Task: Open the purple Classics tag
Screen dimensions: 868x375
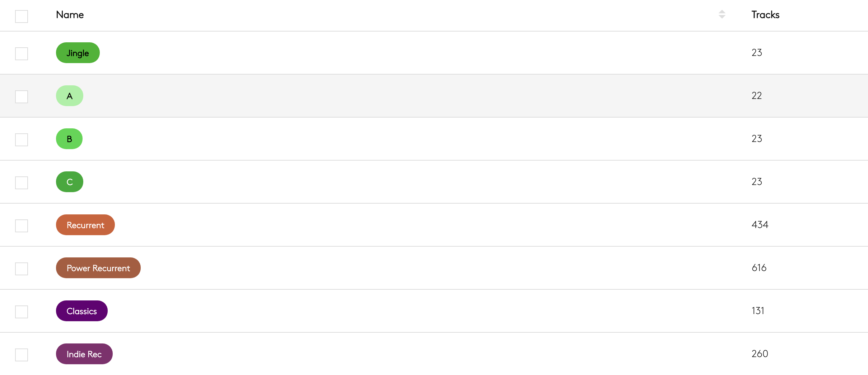Action: (82, 311)
